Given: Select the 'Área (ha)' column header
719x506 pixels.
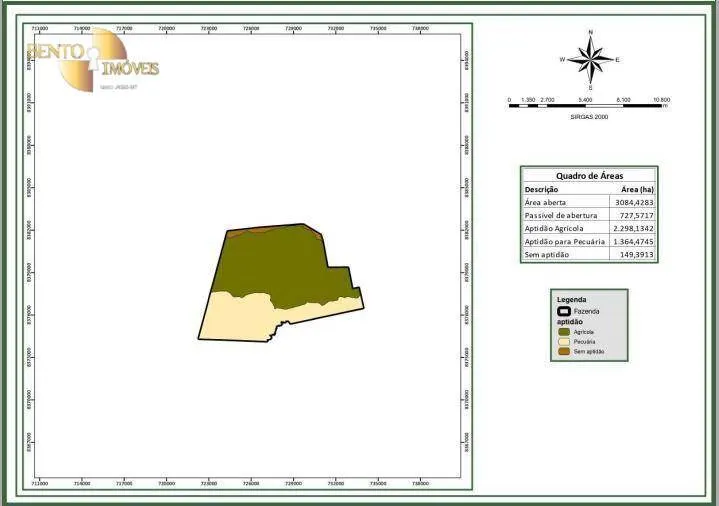Looking at the screenshot, I should (x=637, y=189).
